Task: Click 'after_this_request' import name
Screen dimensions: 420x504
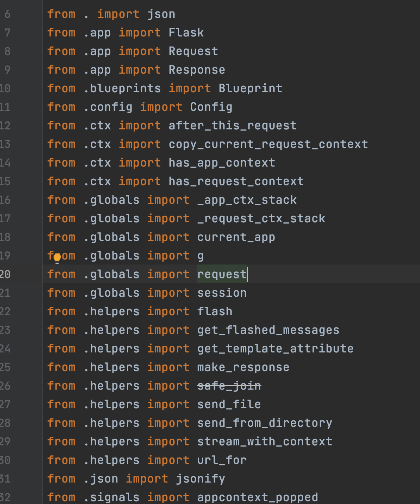Action: [x=232, y=125]
